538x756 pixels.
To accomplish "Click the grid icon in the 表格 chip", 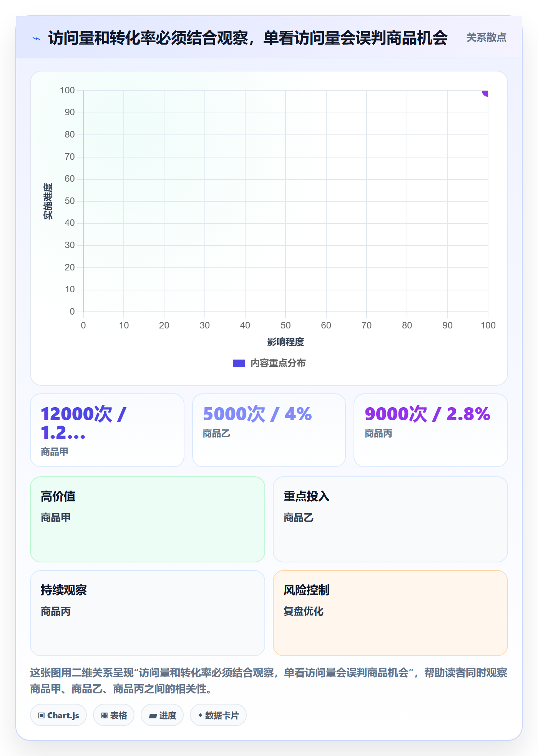I will (x=104, y=715).
